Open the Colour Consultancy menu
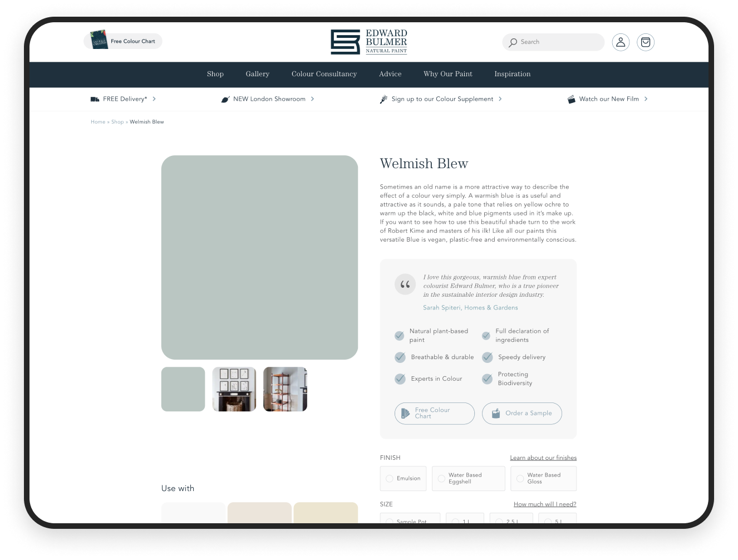Image resolution: width=738 pixels, height=560 pixels. coord(324,74)
